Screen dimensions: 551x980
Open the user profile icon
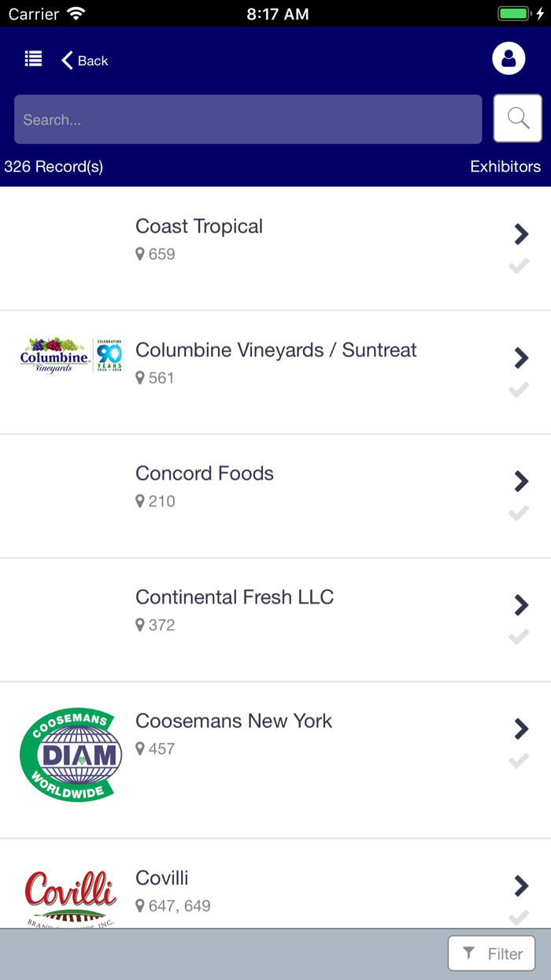pos(508,58)
